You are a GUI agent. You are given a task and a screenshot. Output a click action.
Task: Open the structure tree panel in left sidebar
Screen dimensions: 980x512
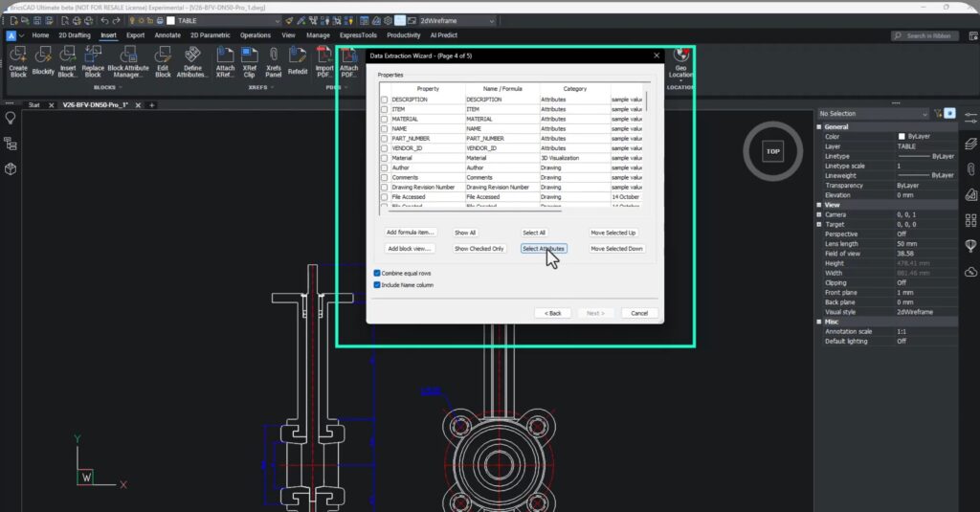[x=10, y=144]
